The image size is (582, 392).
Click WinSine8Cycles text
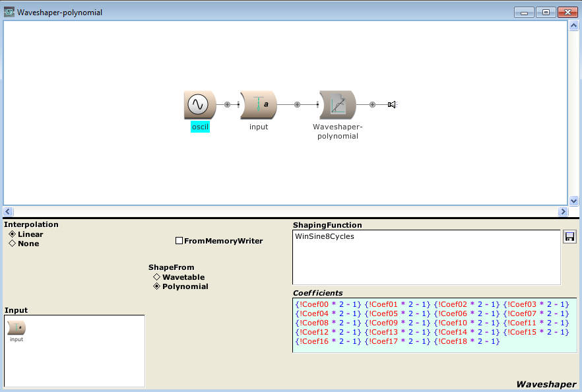pyautogui.click(x=325, y=236)
